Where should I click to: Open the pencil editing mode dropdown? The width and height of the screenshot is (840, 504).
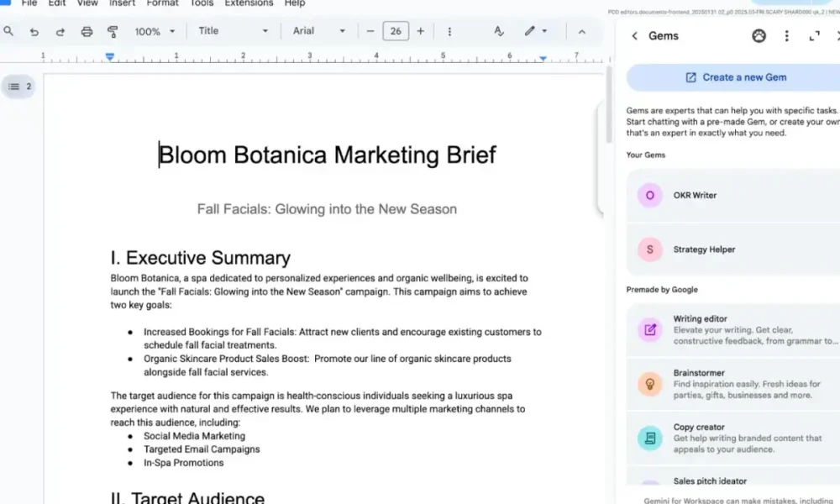[535, 31]
